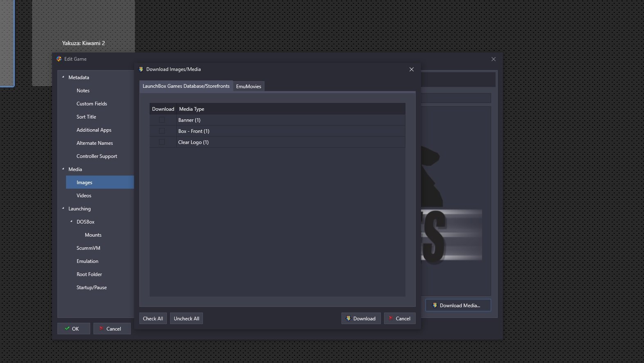Collapse the Metadata tree section
Viewport: 644px width, 363px height.
click(63, 77)
